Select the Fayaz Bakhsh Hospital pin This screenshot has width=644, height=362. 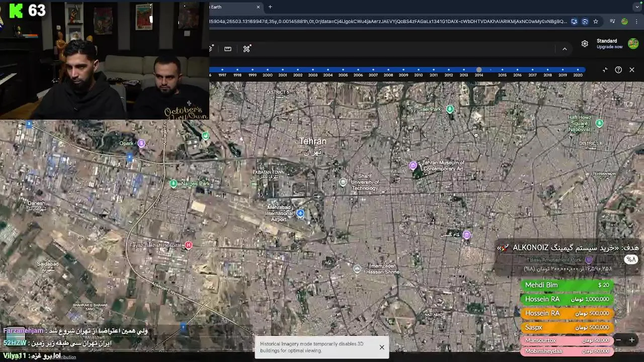(x=189, y=245)
